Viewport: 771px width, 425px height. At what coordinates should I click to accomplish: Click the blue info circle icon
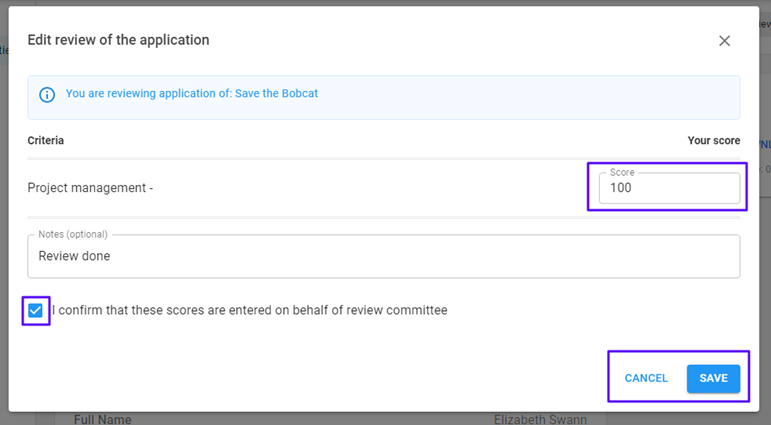click(47, 94)
